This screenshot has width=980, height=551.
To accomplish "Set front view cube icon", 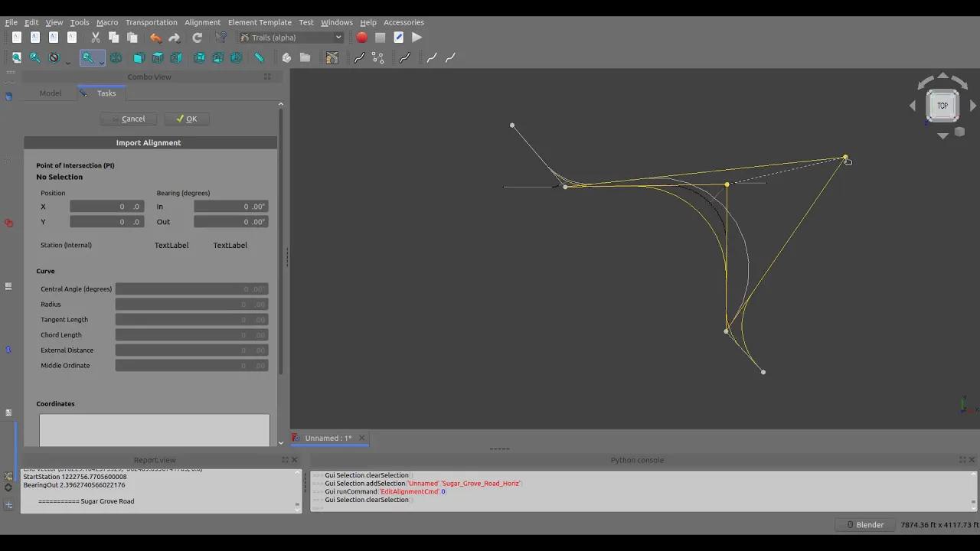I will (x=139, y=57).
